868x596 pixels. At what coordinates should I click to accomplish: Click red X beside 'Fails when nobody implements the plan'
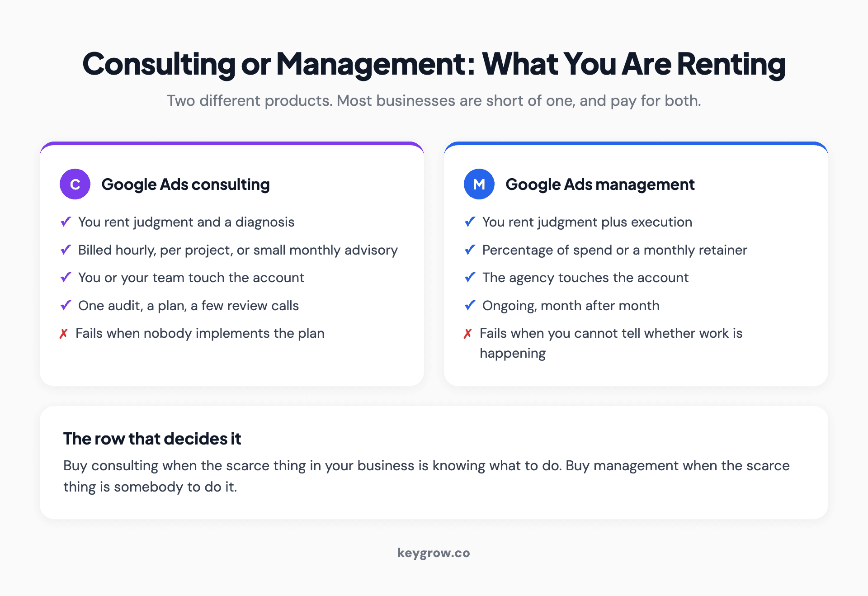click(64, 333)
